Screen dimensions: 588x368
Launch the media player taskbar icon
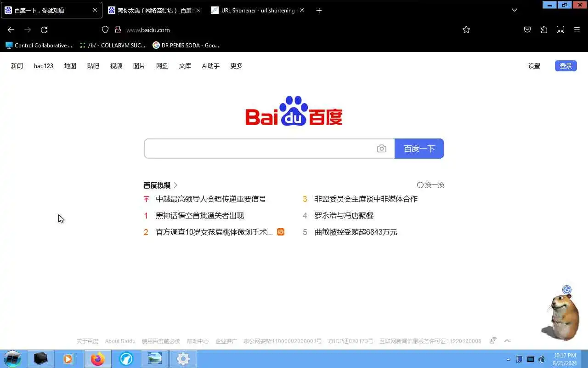[68, 359]
